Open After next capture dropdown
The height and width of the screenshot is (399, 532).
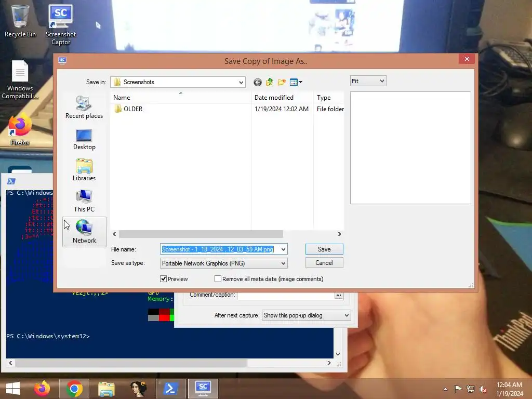[x=307, y=315]
